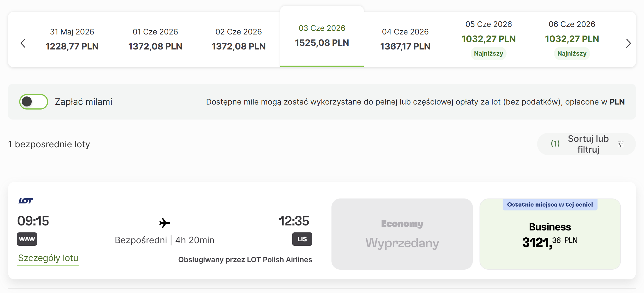Select lowest price date 05 Cze 2026
Image resolution: width=644 pixels, height=293 pixels.
click(489, 39)
